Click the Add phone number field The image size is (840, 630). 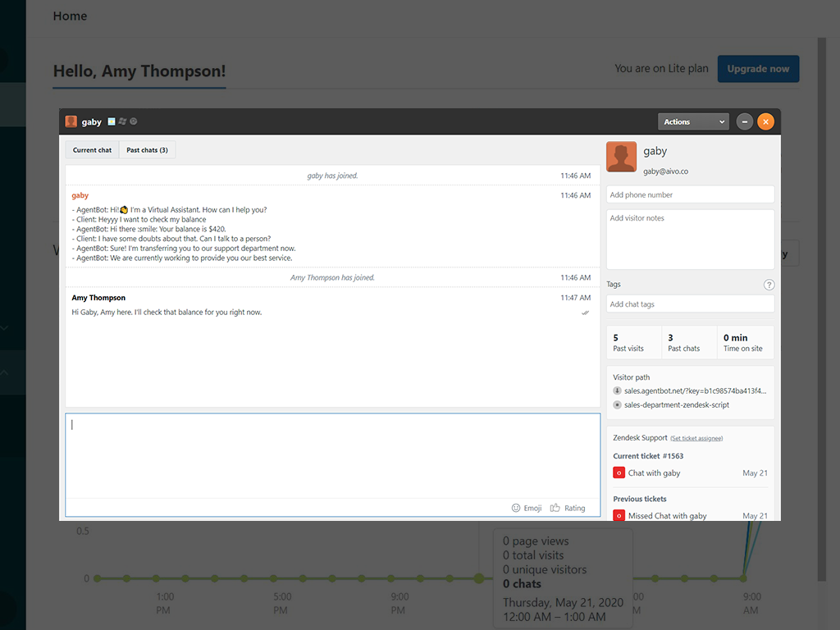[690, 194]
